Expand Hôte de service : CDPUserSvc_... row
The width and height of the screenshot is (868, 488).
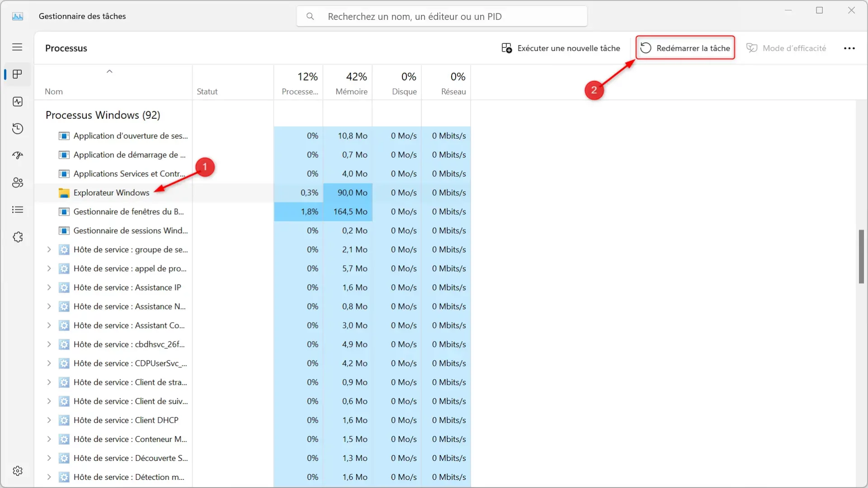click(x=49, y=363)
